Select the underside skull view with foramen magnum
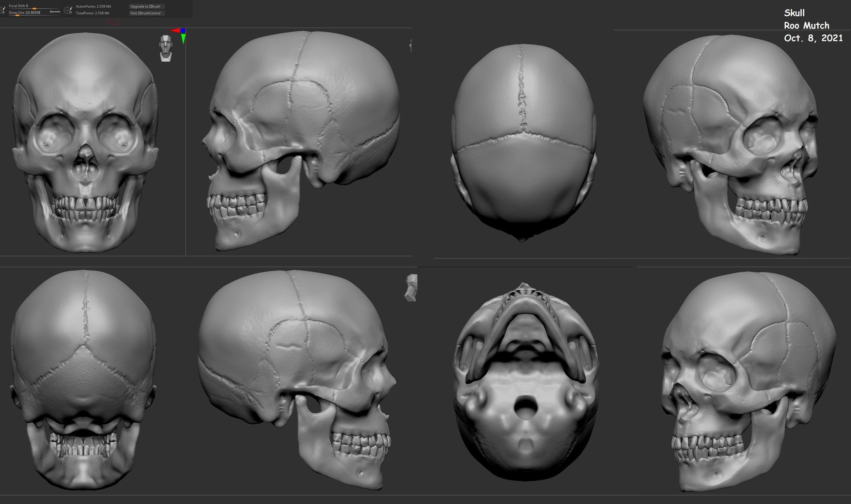This screenshot has height=504, width=851. tap(525, 381)
